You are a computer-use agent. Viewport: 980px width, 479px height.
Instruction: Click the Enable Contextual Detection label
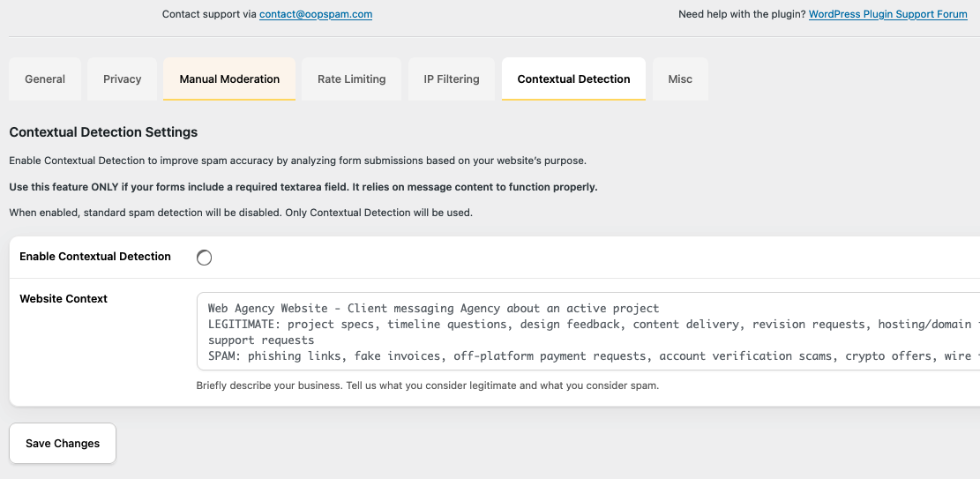click(95, 257)
